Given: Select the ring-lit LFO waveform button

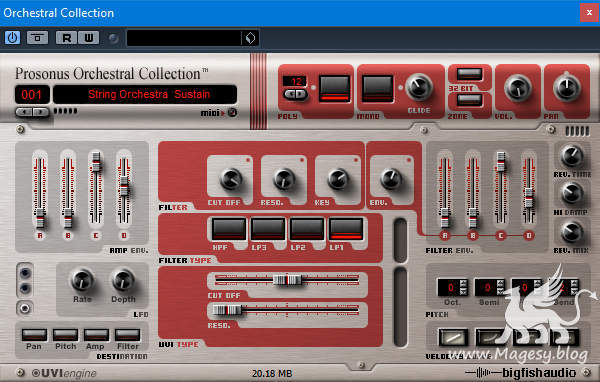Looking at the screenshot, I should pyautogui.click(x=25, y=308).
